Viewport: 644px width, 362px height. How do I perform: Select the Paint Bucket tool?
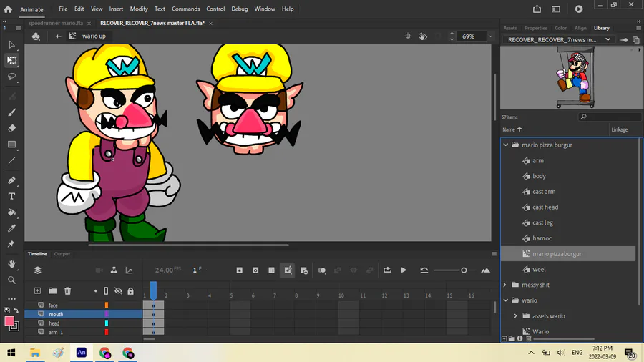point(11,212)
